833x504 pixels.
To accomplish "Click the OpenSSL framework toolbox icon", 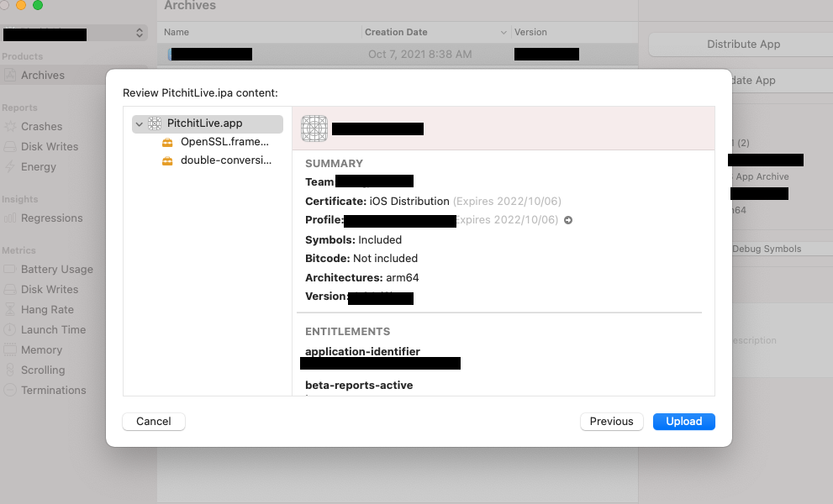I will click(167, 142).
